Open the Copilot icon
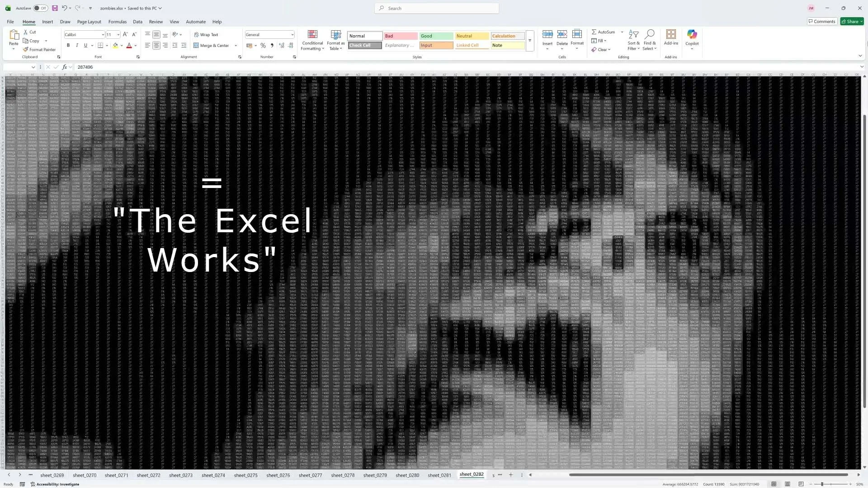The image size is (868, 488). [x=692, y=35]
